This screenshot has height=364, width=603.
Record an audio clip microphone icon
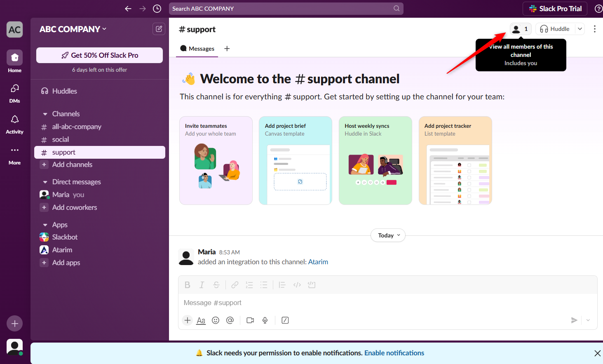point(265,320)
